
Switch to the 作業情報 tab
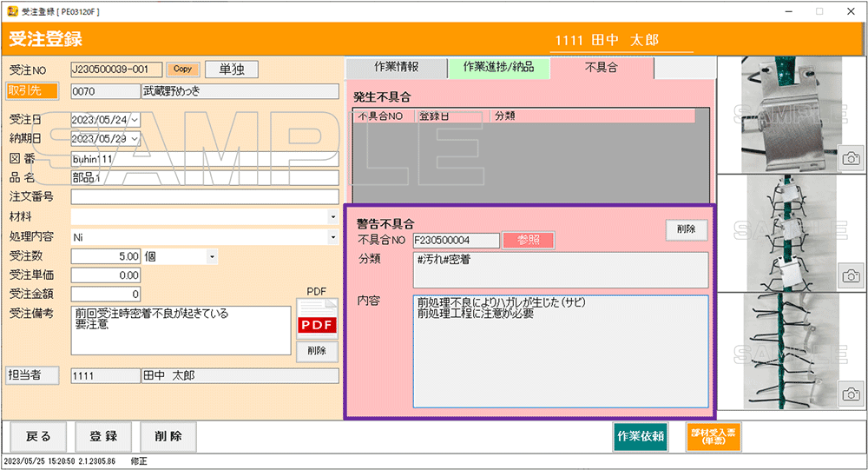(x=397, y=68)
